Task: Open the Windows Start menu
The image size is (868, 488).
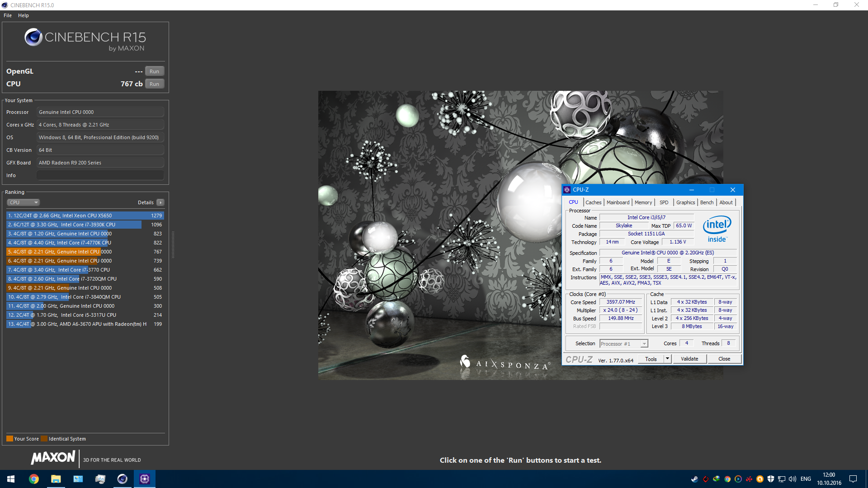Action: coord(11,479)
